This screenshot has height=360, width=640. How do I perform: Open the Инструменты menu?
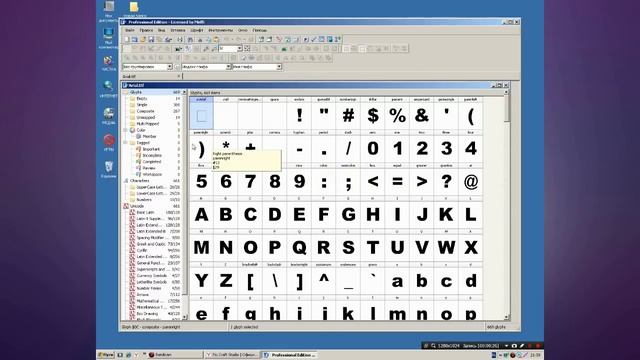pyautogui.click(x=220, y=30)
